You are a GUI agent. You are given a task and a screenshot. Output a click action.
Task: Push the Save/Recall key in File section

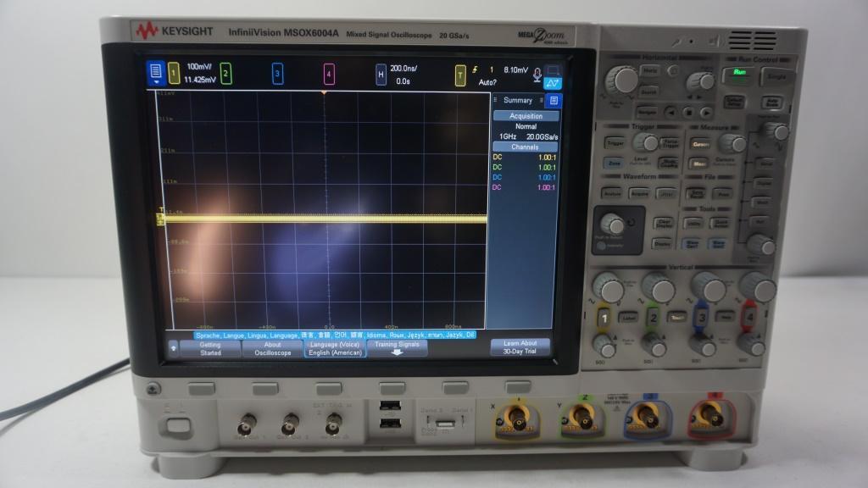click(x=695, y=194)
